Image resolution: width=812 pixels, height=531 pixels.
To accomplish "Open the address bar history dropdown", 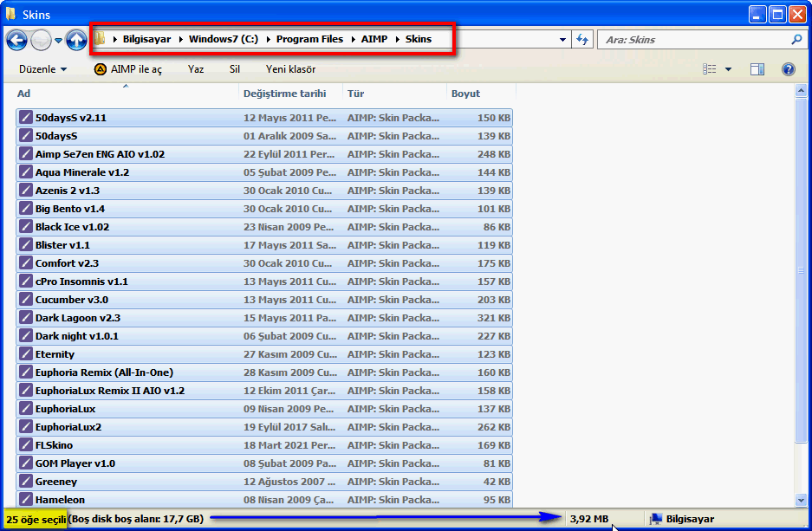I will tap(562, 40).
